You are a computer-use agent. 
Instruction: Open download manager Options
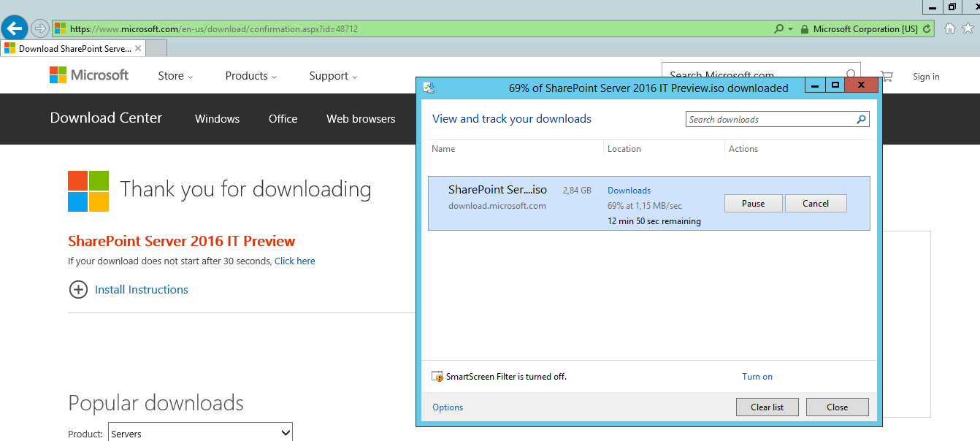tap(448, 407)
